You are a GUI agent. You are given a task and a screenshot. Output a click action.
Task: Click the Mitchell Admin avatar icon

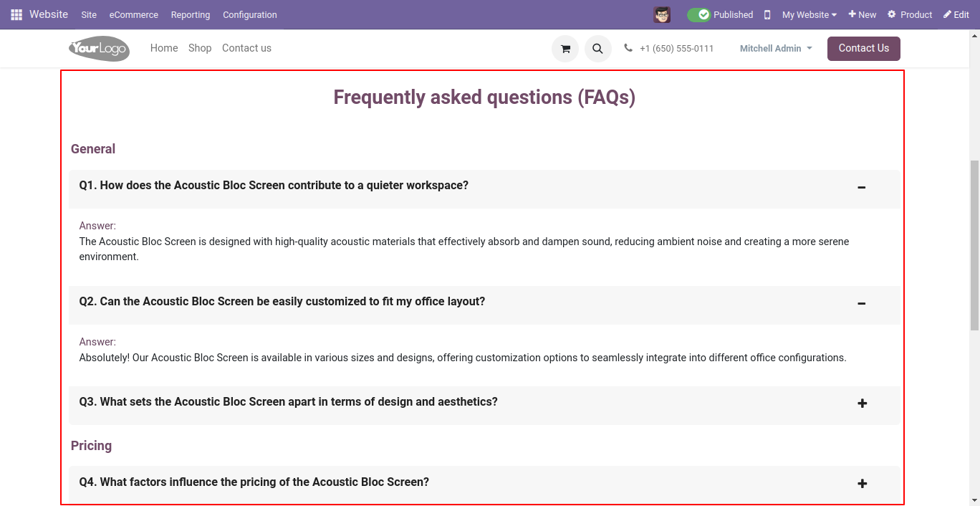coord(662,14)
